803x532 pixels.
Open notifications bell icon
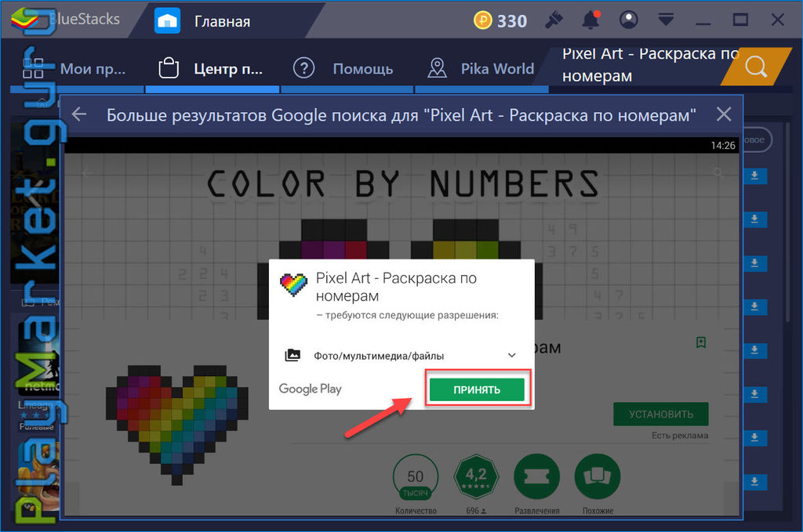click(591, 20)
